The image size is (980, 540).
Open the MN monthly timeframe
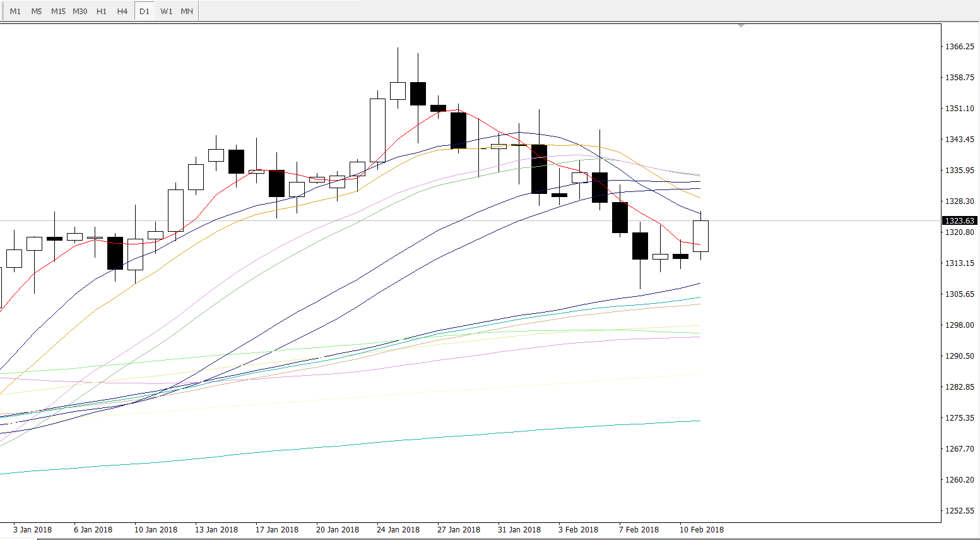(187, 11)
